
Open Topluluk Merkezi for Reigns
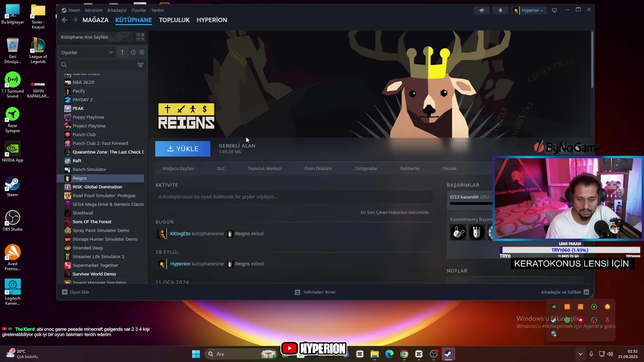click(265, 168)
